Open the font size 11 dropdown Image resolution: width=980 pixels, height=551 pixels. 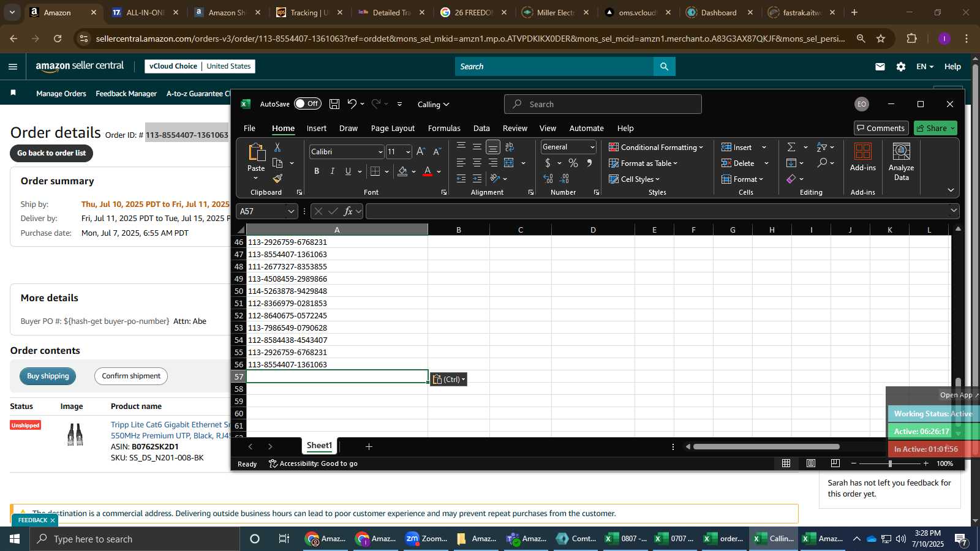[408, 152]
